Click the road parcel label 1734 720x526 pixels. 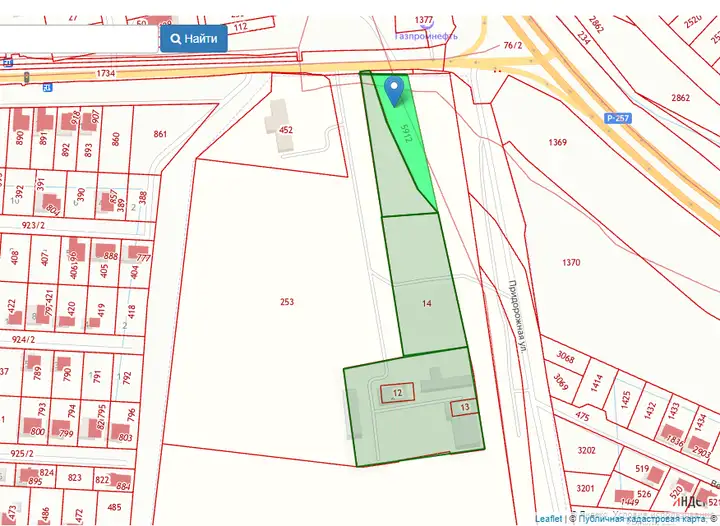pos(105,74)
